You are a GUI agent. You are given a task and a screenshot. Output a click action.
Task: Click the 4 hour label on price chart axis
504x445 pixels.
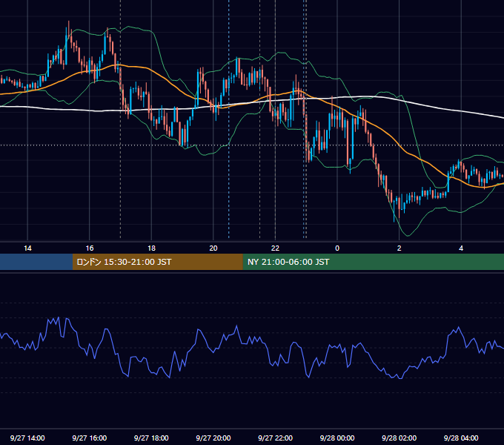tap(461, 248)
